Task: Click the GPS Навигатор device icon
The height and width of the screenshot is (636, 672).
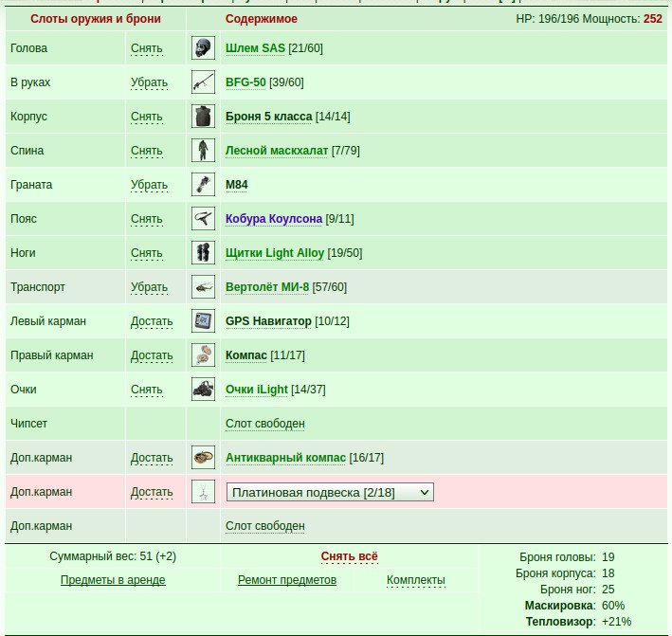Action: point(203,321)
